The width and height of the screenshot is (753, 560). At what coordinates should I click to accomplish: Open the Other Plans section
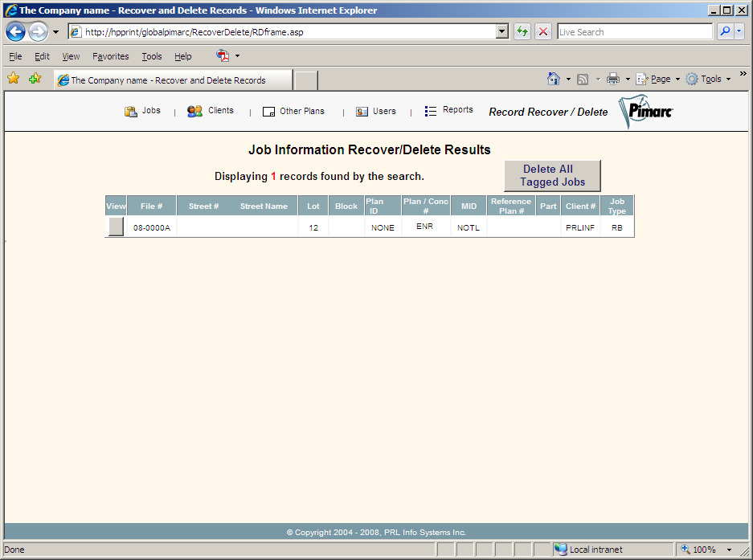[x=293, y=112]
